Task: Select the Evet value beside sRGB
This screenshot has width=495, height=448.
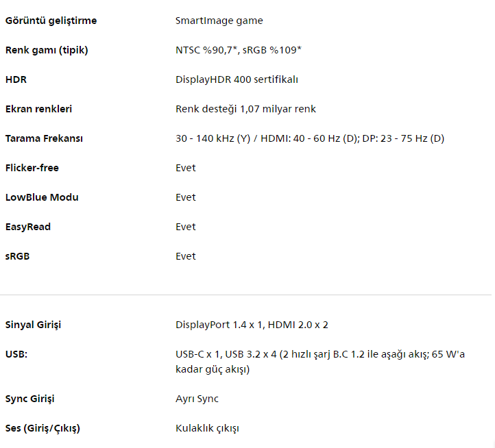Action: click(x=186, y=256)
